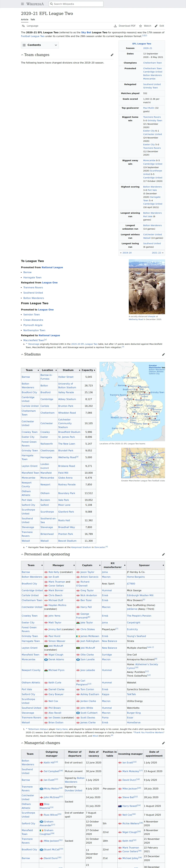The height and width of the screenshot is (868, 186).
Task: Open the National League promoted-from link
Action: (x=52, y=267)
